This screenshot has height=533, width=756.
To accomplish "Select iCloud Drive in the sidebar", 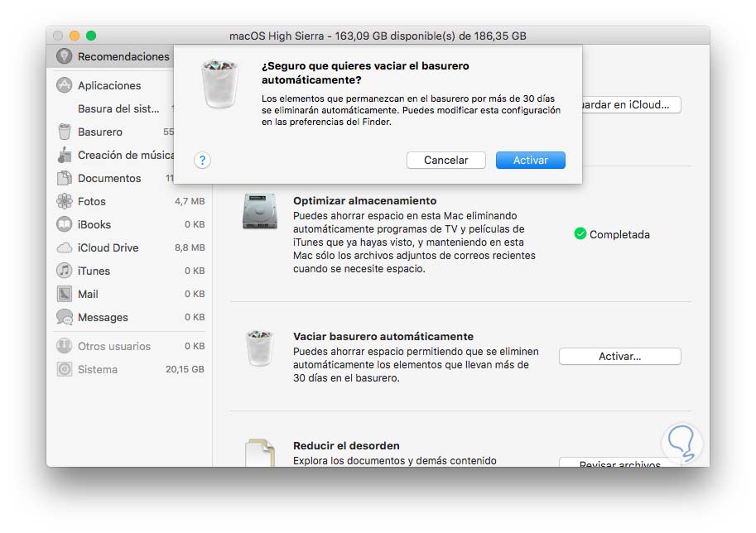I will point(129,247).
